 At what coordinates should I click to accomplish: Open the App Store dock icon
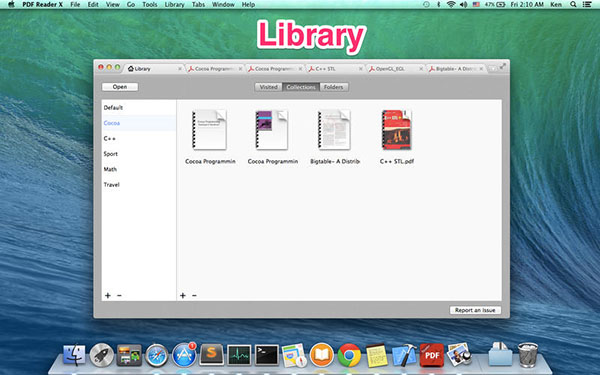tap(184, 355)
